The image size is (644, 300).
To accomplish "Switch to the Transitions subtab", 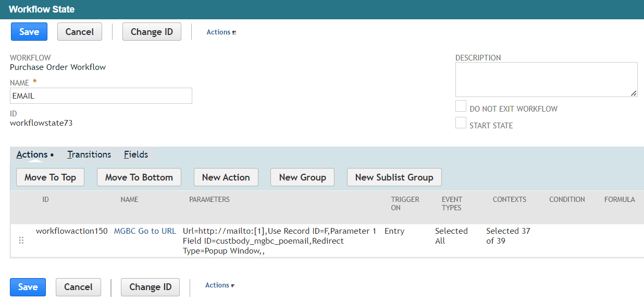I will pos(89,154).
